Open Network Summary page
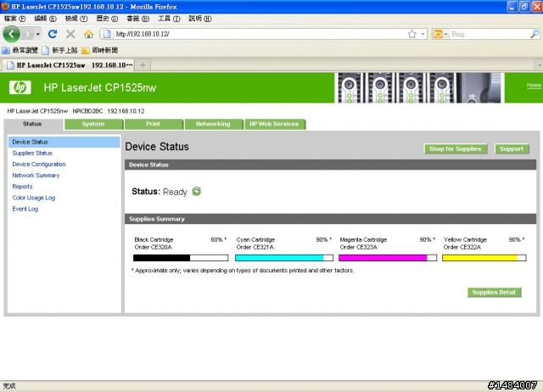 point(36,176)
